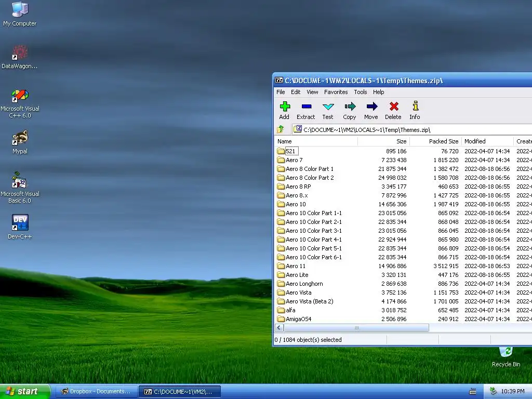This screenshot has width=532, height=399.
Task: Open the Windows start menu
Action: pyautogui.click(x=25, y=392)
